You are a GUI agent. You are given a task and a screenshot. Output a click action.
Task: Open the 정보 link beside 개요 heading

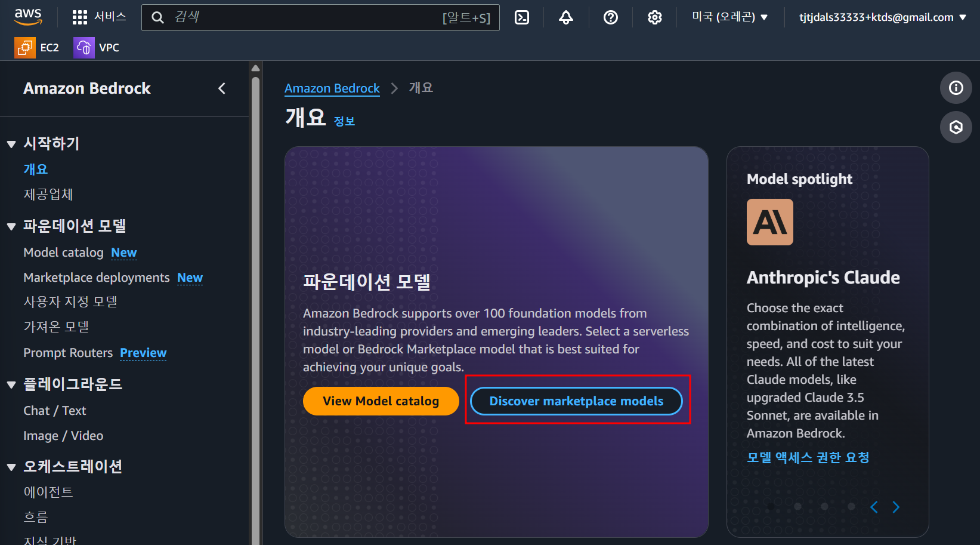[344, 121]
